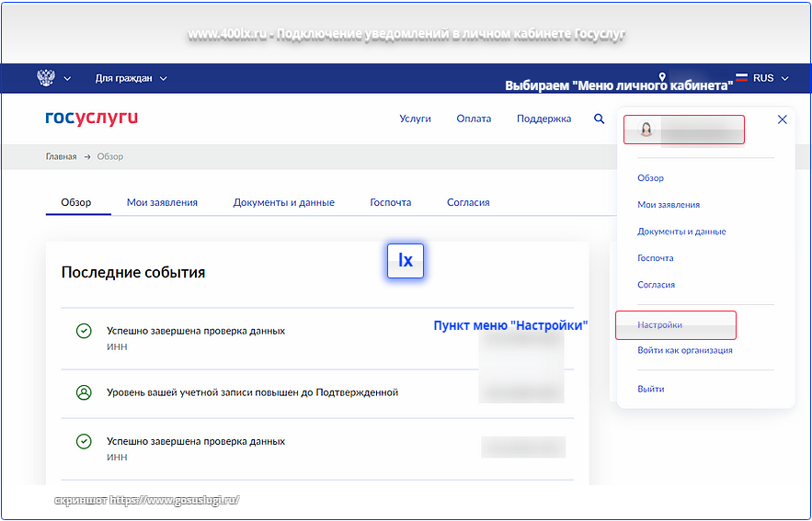812x521 pixels.
Task: Expand the chevron next to the emblem
Action: pos(67,78)
